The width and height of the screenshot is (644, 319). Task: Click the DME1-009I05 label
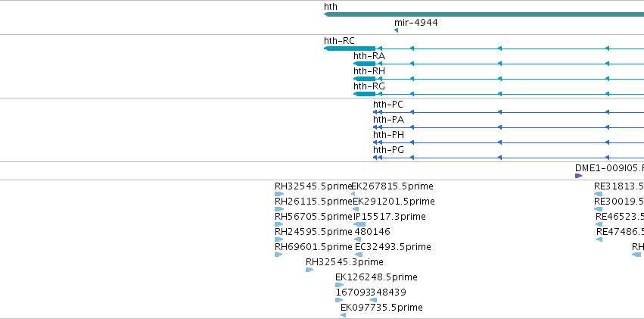[x=609, y=168]
